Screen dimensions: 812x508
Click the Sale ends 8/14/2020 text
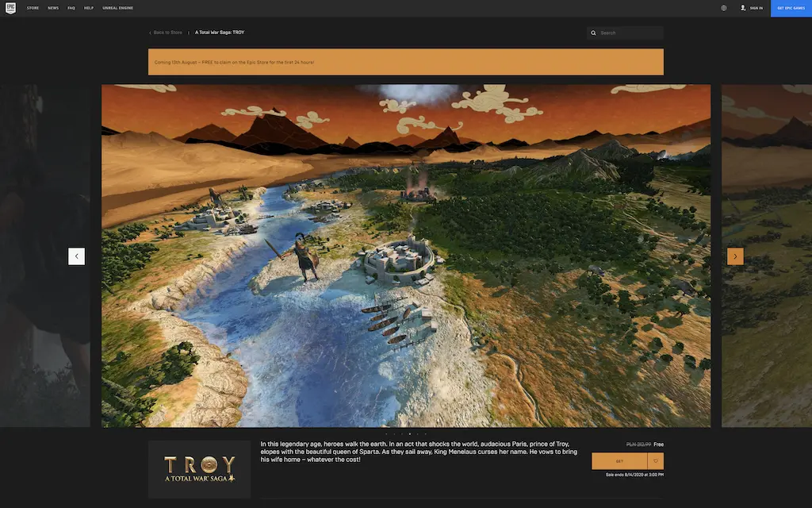pyautogui.click(x=634, y=475)
